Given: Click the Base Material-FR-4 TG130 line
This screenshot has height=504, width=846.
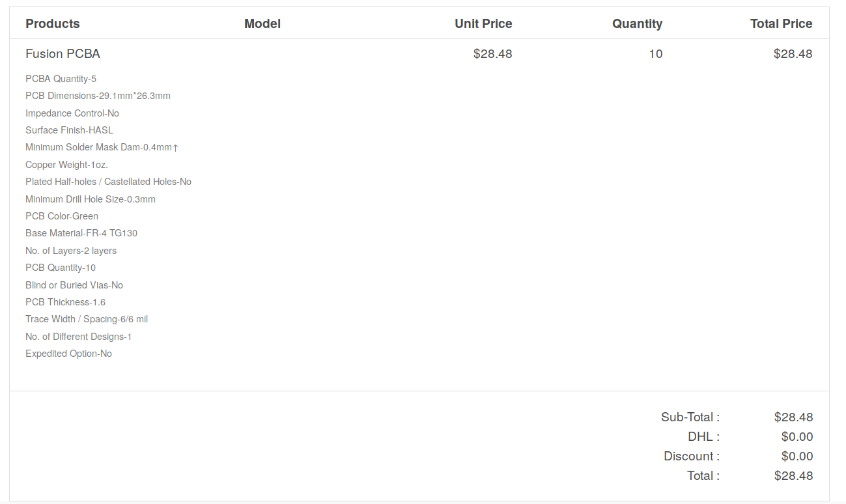Looking at the screenshot, I should pos(81,233).
